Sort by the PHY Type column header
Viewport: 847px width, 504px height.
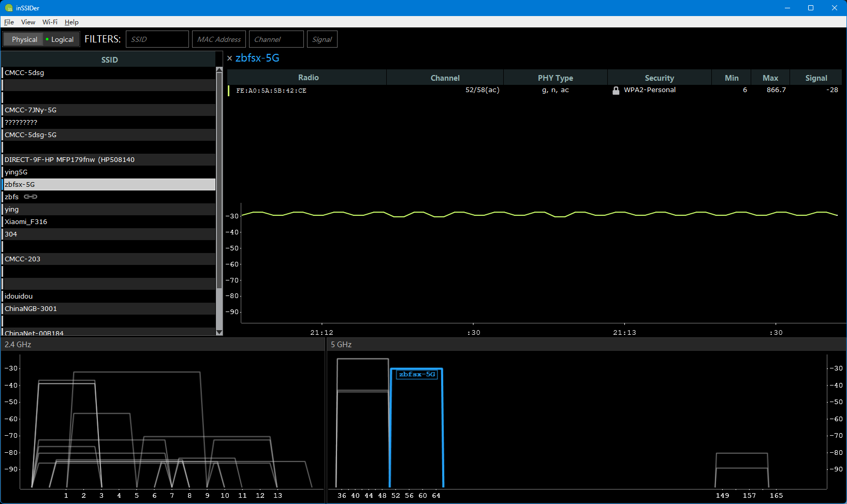pos(555,78)
